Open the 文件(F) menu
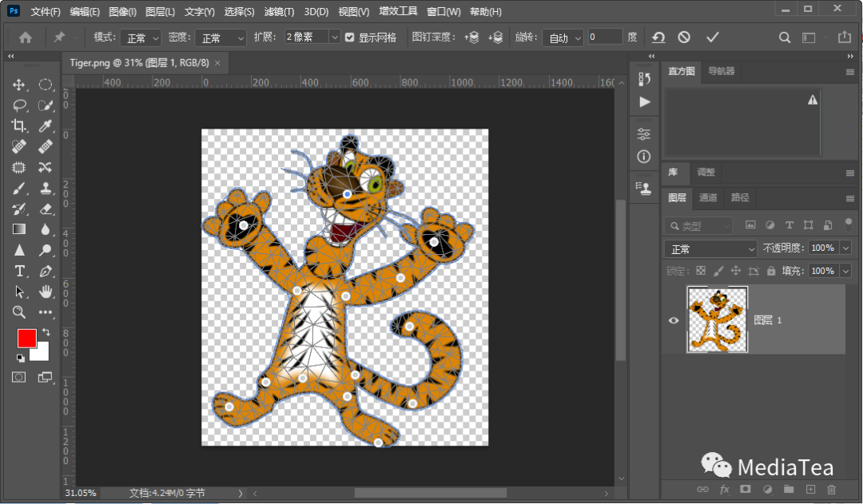 point(45,11)
